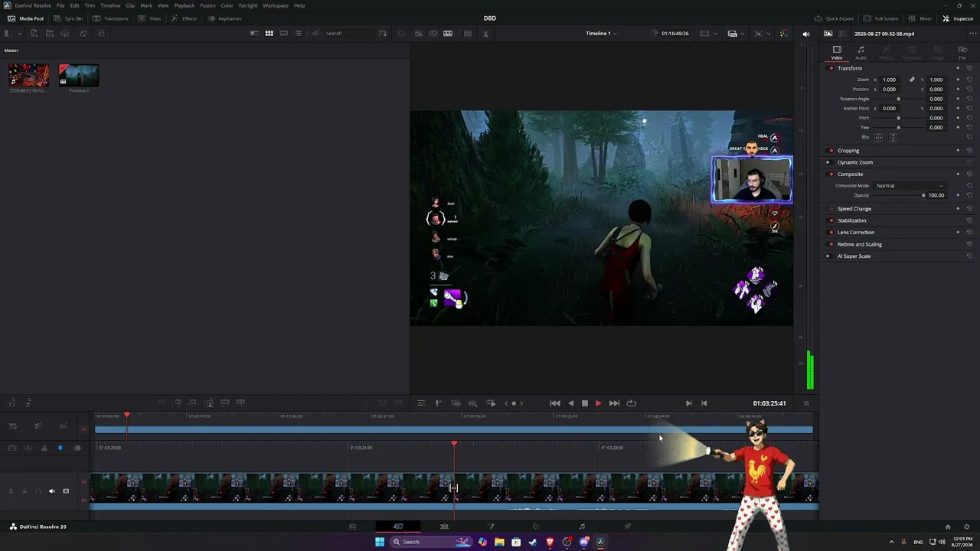
Task: Click the Windows Start button
Action: [x=380, y=542]
